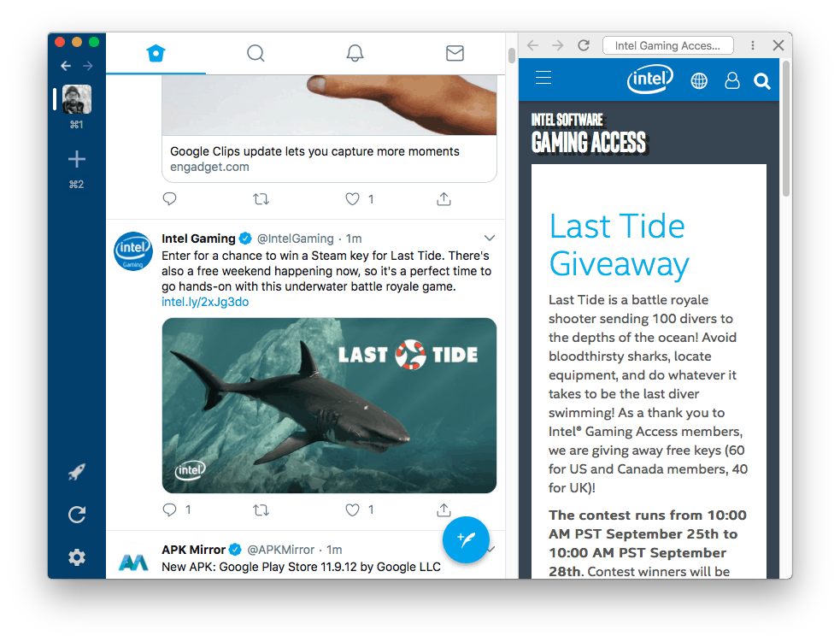Open the intel.ly/2xJg3do link
Screen dimensions: 840x642
pyautogui.click(x=205, y=302)
